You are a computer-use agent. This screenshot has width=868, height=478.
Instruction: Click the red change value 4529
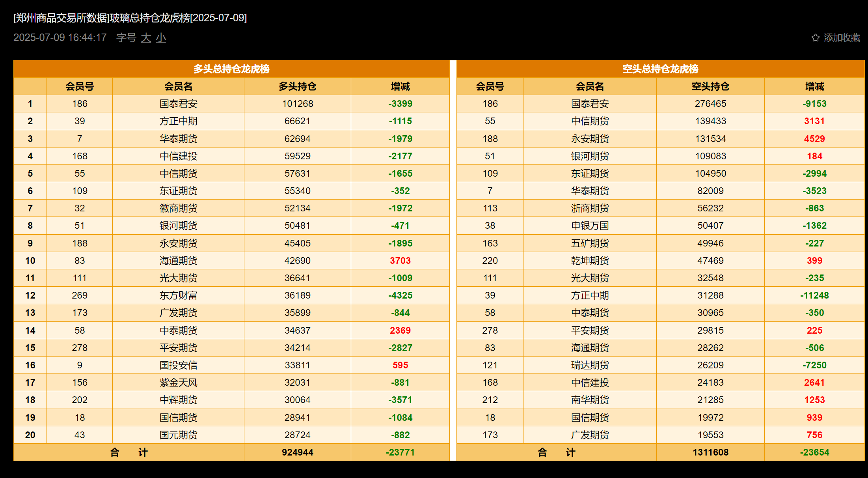coord(814,139)
